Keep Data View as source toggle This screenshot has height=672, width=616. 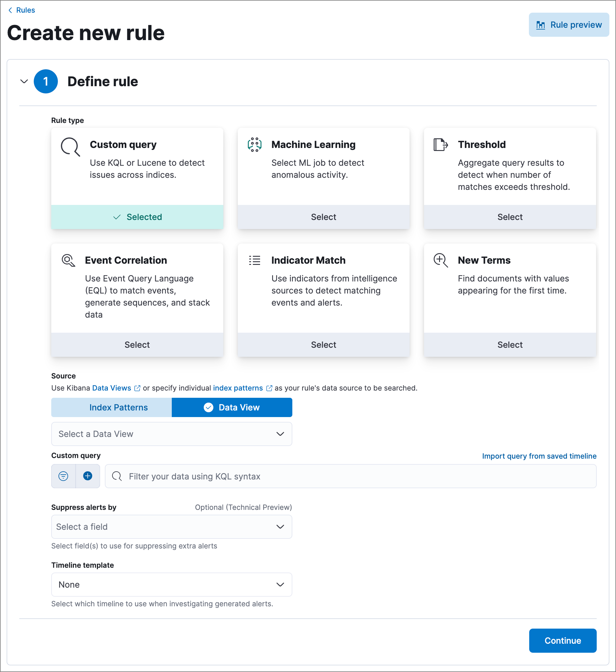(x=232, y=407)
